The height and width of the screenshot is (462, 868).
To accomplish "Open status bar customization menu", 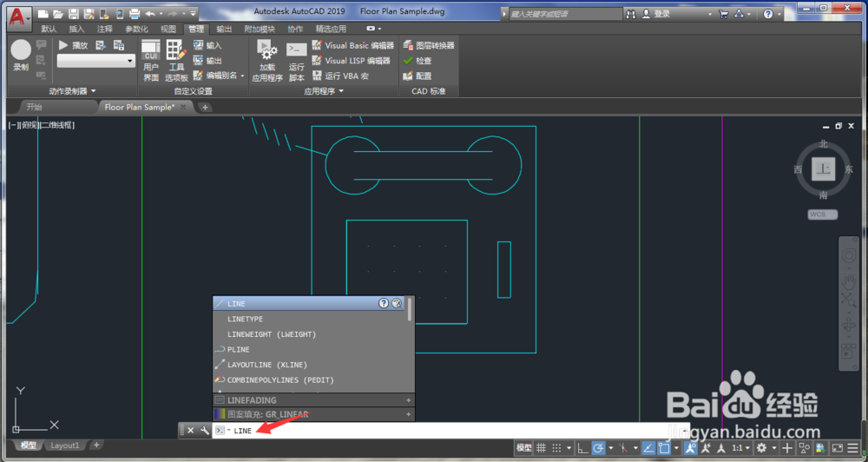I will click(852, 448).
